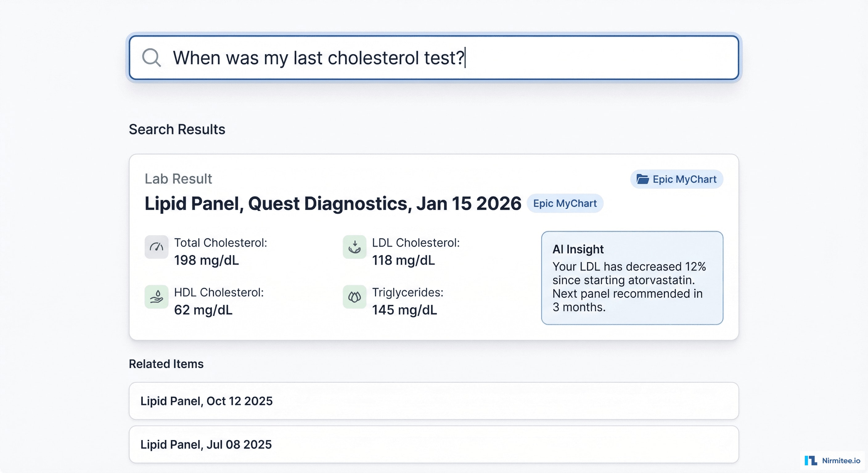The width and height of the screenshot is (868, 473).
Task: Open the Lipid Panel, Jul 08 2025 record
Action: (206, 444)
